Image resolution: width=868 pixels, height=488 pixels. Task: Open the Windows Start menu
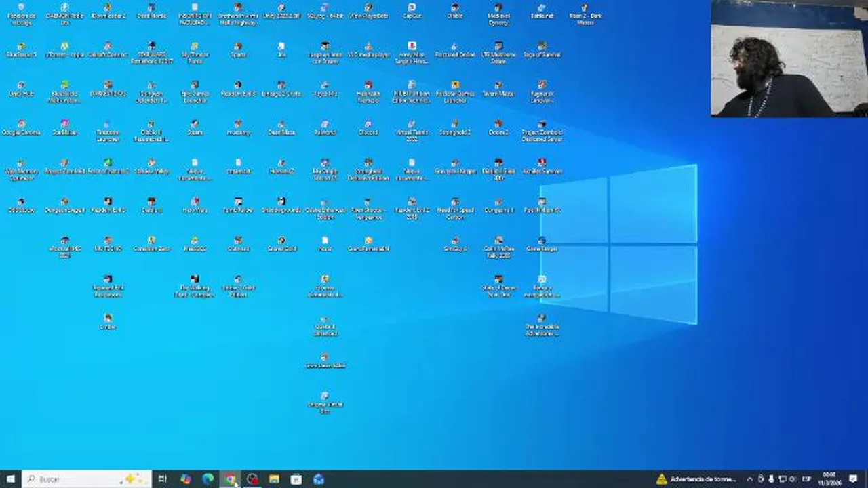10,479
